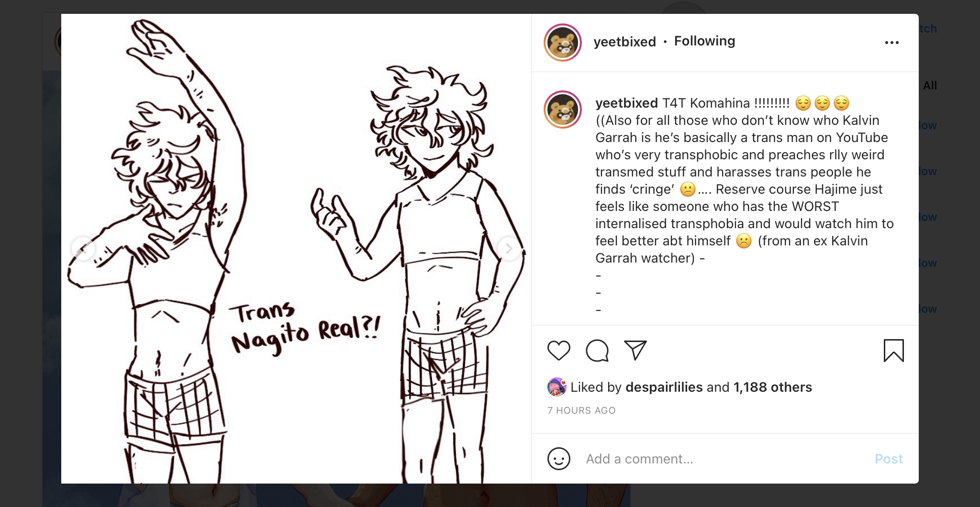The height and width of the screenshot is (507, 980).
Task: Click the yeetbixed avatar beside the caption
Action: (x=563, y=110)
